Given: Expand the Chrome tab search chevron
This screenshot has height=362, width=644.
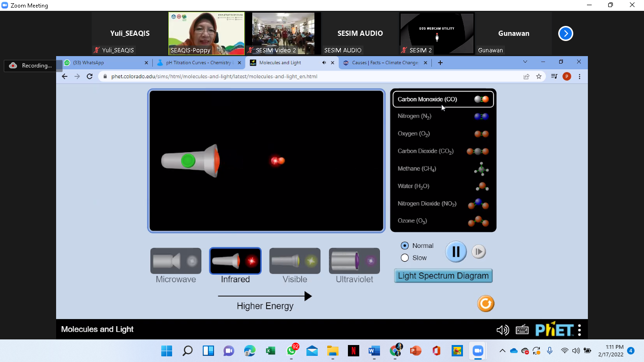Looking at the screenshot, I should pyautogui.click(x=525, y=62).
